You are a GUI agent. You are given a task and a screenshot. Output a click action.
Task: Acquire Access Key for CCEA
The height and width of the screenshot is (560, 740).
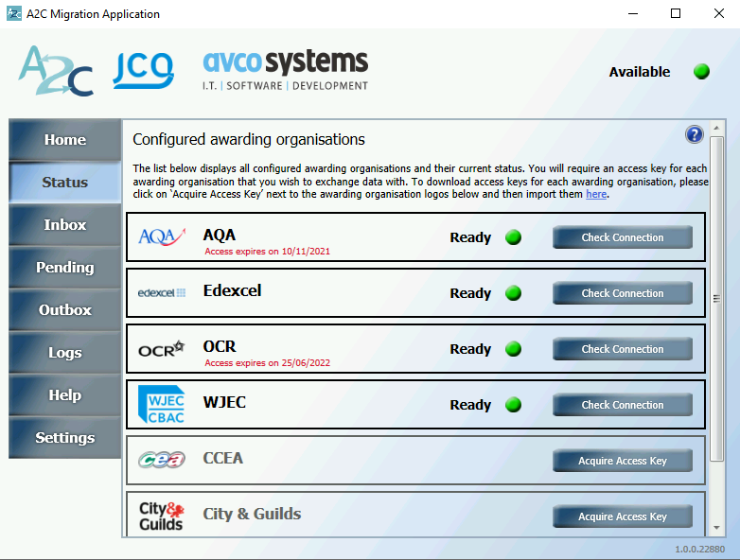(623, 461)
